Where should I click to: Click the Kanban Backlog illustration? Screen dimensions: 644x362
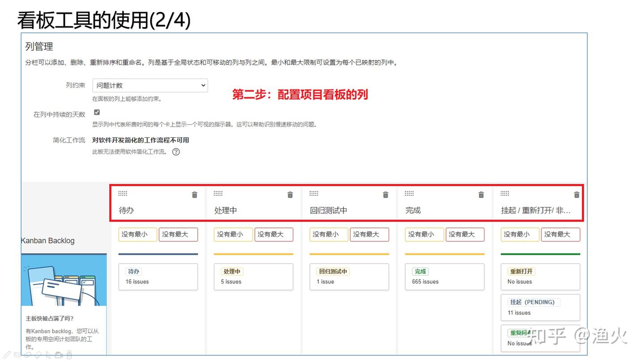(64, 280)
